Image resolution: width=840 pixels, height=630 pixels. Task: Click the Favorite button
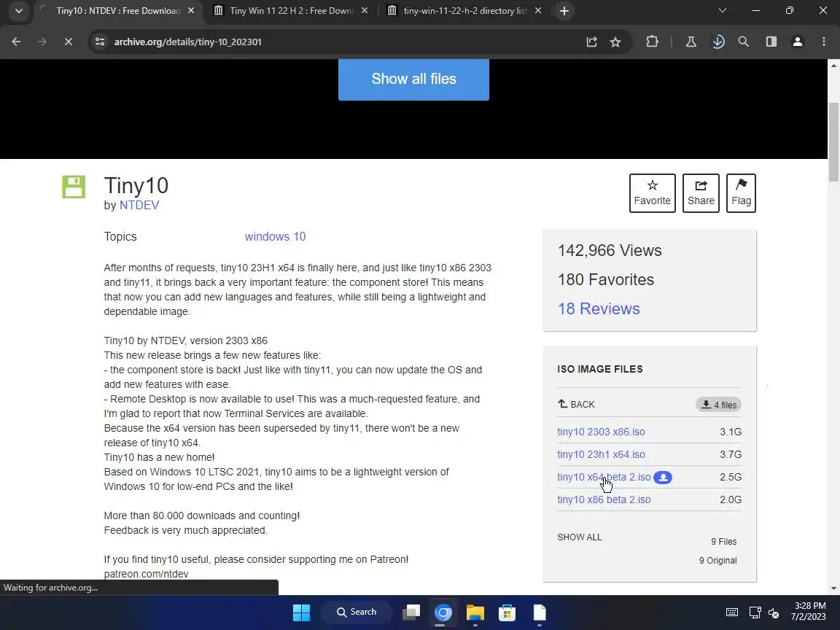tap(653, 193)
